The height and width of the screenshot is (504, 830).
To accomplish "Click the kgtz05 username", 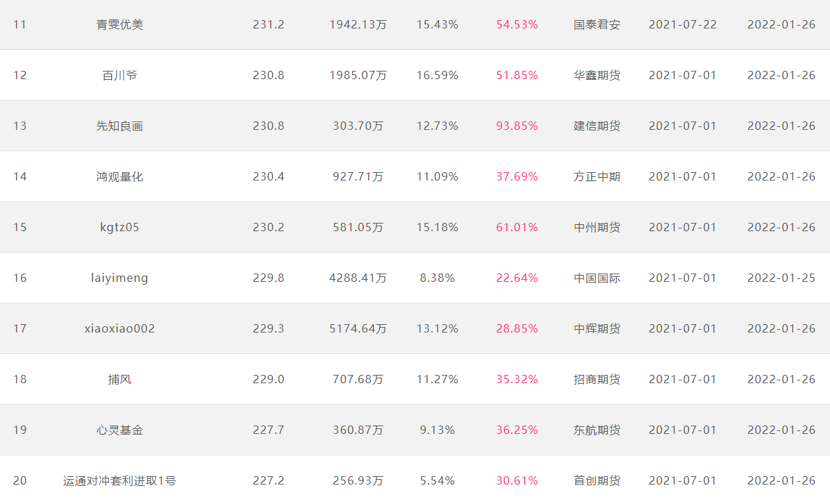I will coord(119,228).
